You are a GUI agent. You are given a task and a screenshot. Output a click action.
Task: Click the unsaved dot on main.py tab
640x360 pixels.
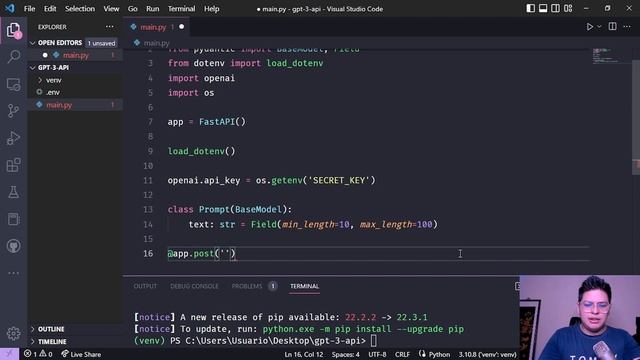pos(181,27)
